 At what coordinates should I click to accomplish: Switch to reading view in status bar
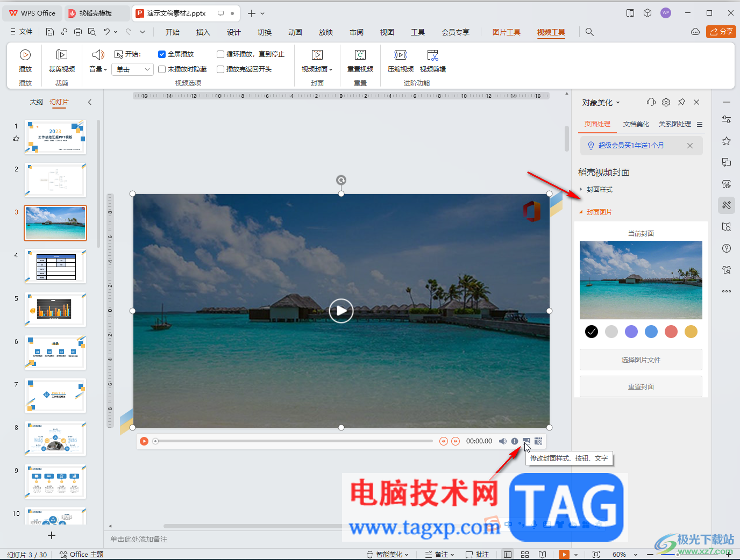(542, 554)
